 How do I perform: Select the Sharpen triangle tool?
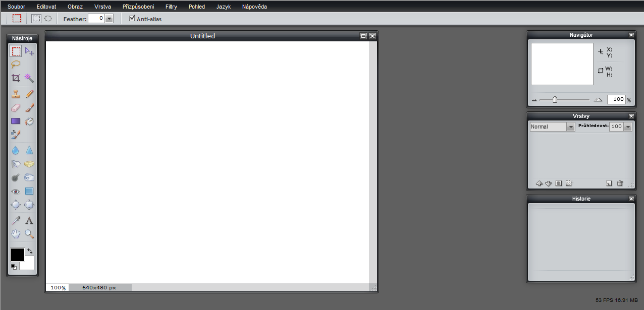pyautogui.click(x=29, y=150)
